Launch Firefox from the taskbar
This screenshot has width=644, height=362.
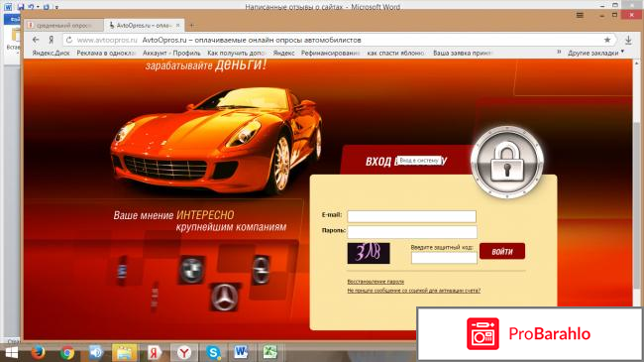(x=39, y=352)
